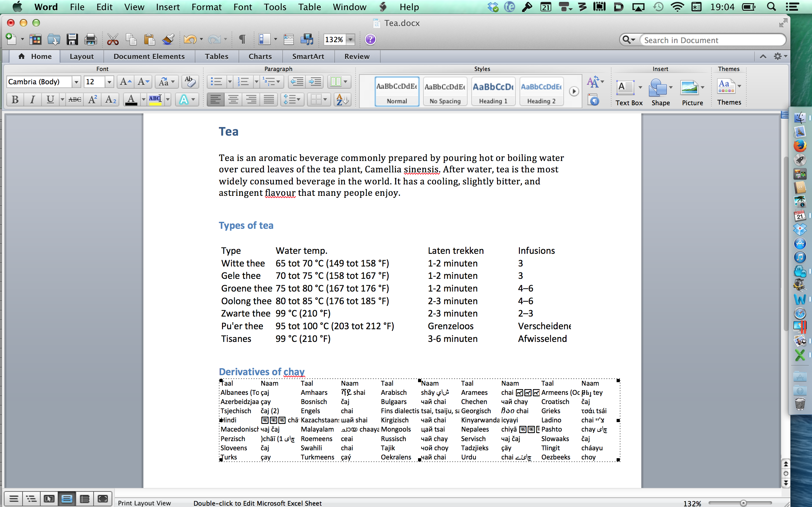Toggle Italic formatting

coord(32,99)
